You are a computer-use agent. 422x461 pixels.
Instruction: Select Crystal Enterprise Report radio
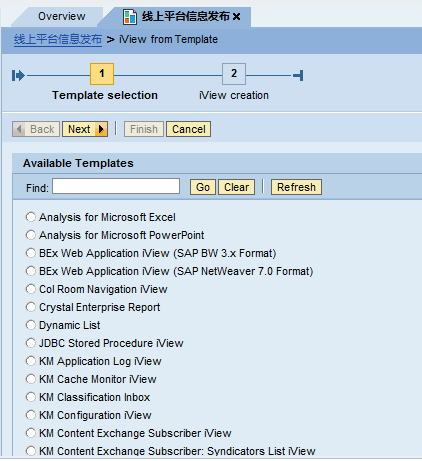(x=31, y=307)
